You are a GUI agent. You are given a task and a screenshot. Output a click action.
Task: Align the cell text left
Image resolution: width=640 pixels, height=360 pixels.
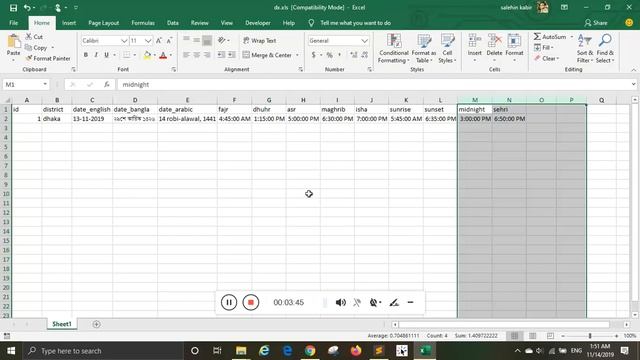click(x=186, y=55)
